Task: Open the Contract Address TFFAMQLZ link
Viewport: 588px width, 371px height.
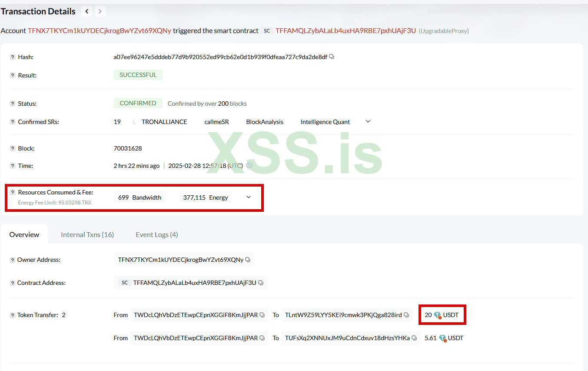Action: [x=195, y=283]
